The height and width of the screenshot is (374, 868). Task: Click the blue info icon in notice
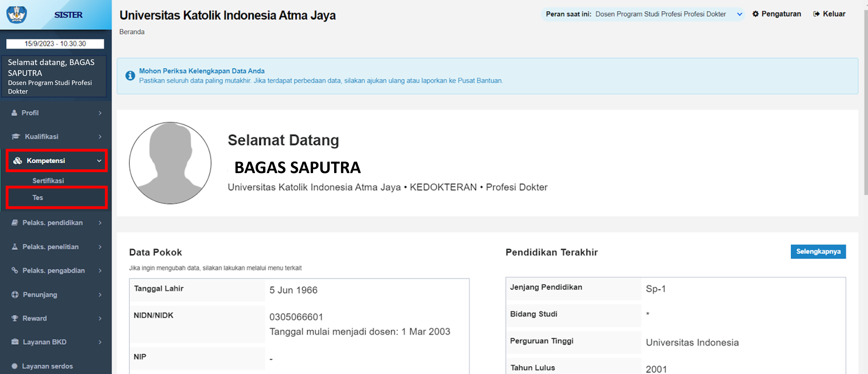coord(130,76)
